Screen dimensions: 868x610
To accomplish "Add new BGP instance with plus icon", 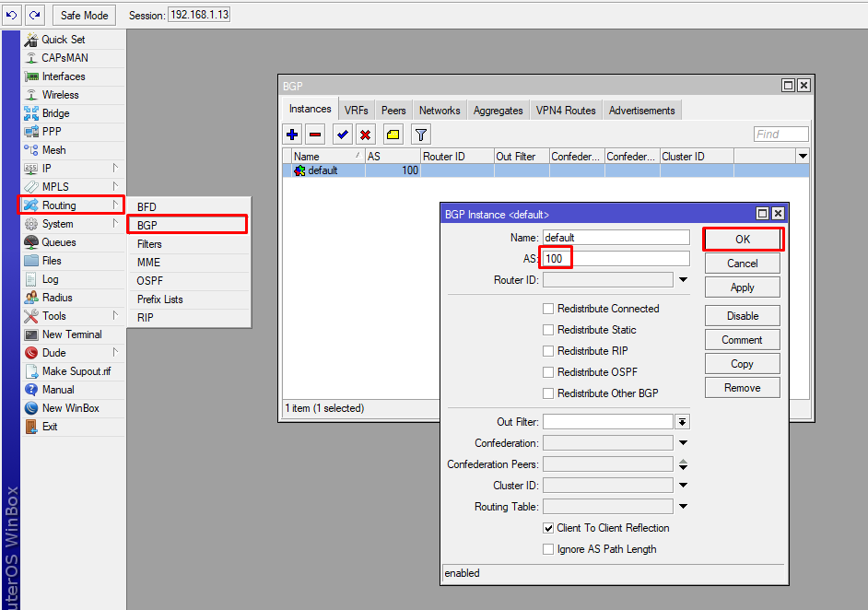I will pyautogui.click(x=292, y=135).
